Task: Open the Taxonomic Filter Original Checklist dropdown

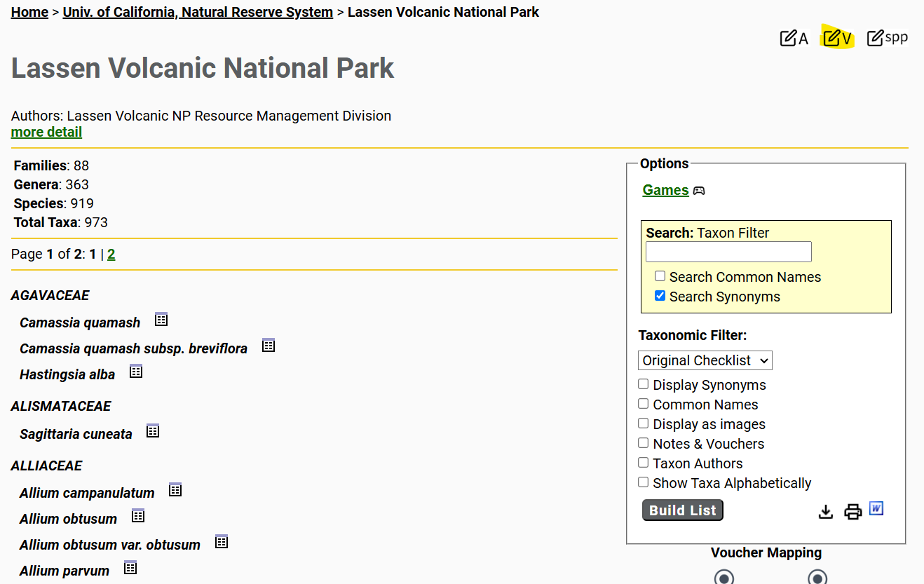Action: tap(705, 360)
